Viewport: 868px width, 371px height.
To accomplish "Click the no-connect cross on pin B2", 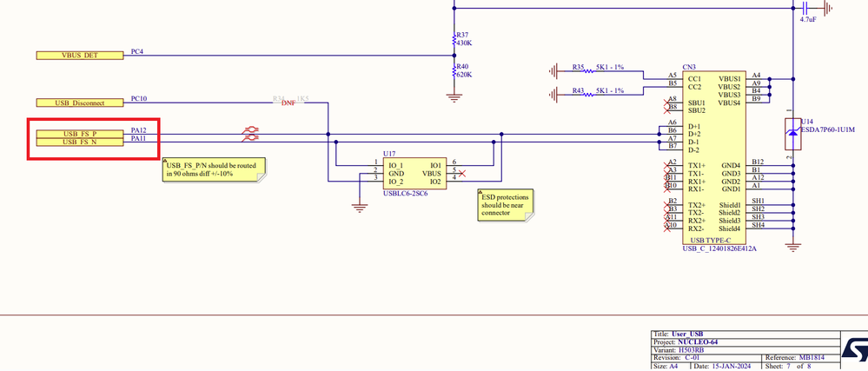I will coord(667,205).
